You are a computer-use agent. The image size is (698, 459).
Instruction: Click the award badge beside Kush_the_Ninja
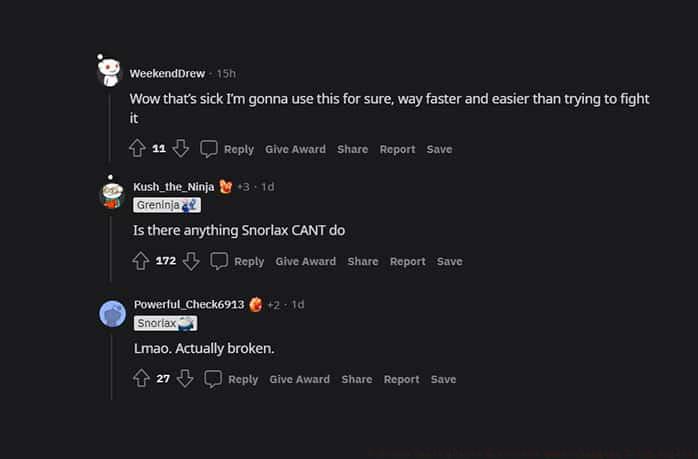[x=225, y=187]
